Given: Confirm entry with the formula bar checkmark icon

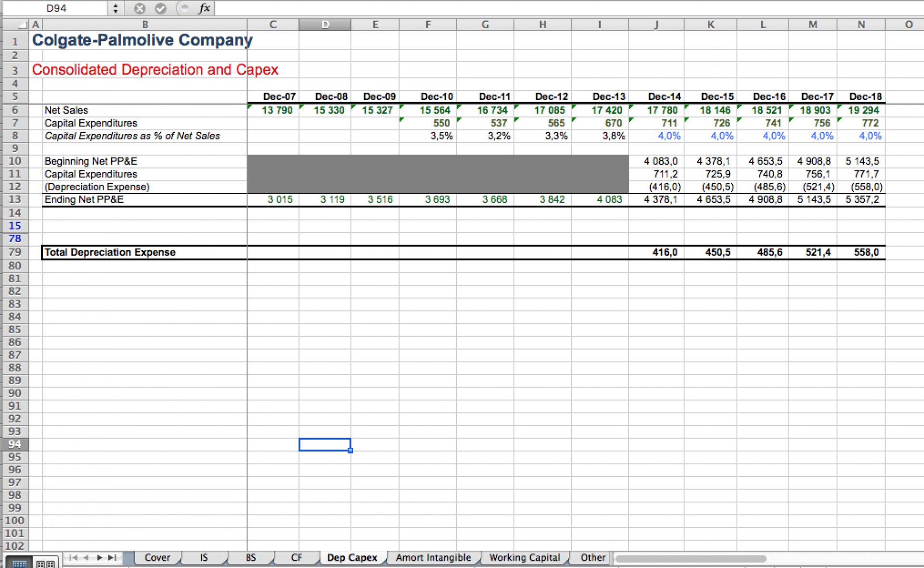Looking at the screenshot, I should tap(161, 8).
